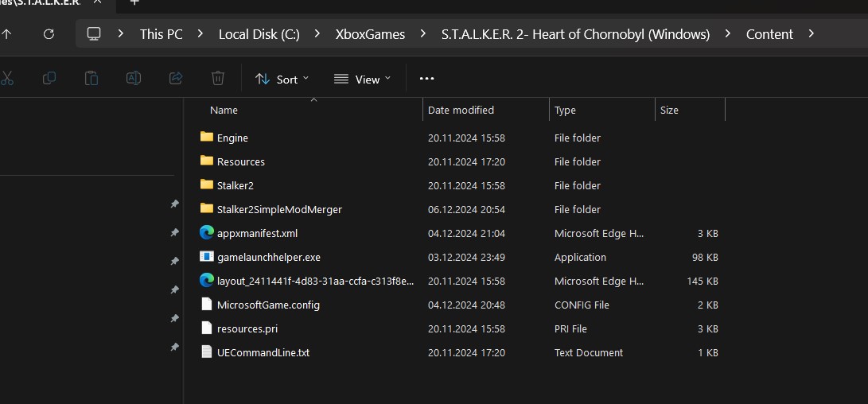The image size is (868, 404).
Task: Click the PRI File type cell
Action: [x=570, y=328]
